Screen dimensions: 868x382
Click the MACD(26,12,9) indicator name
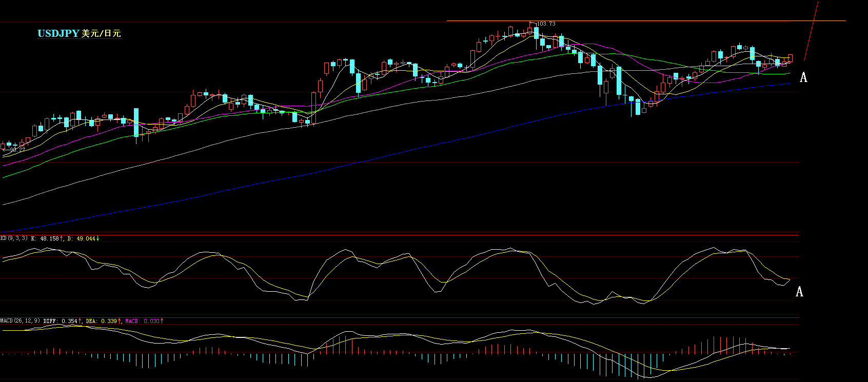click(x=21, y=321)
